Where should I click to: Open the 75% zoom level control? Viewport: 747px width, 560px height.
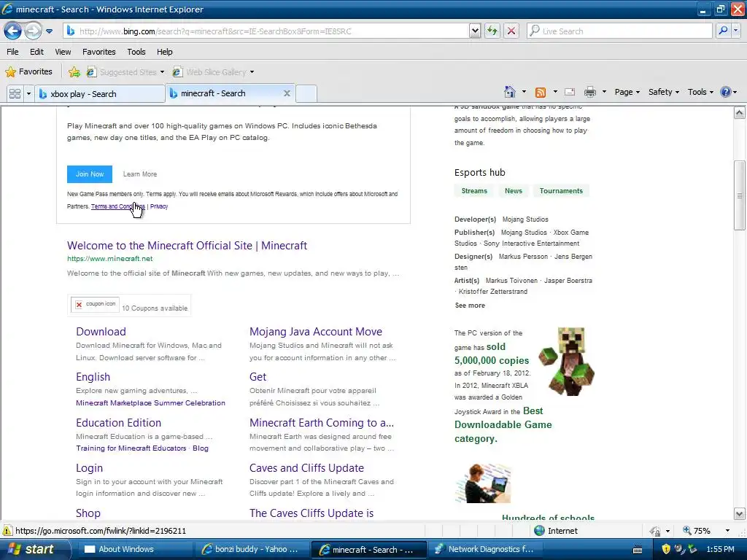tap(706, 531)
